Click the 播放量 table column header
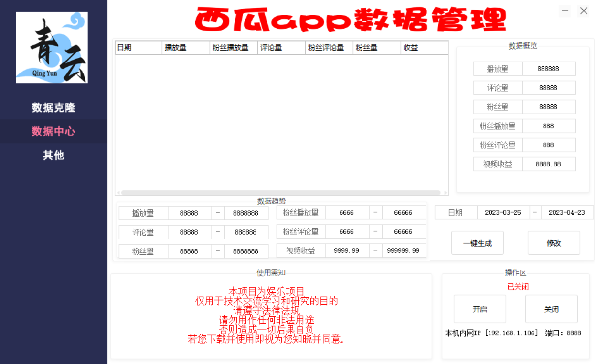Screen dimensions: 597x364 186,48
